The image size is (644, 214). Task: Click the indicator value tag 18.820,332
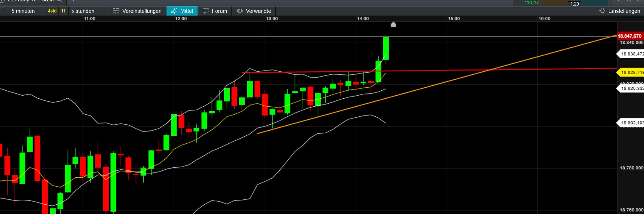[631, 89]
